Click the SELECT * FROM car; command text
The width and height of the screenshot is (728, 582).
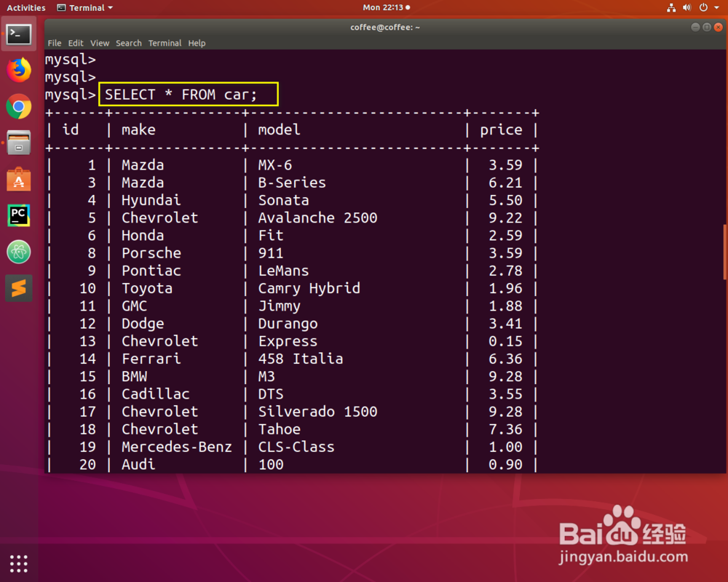181,95
